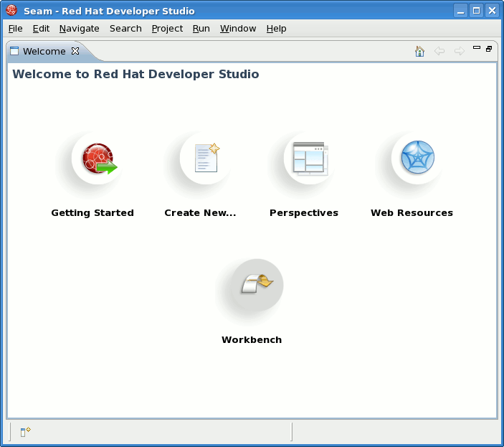The image size is (504, 447).
Task: Go to the Workbench arrow icon
Action: [257, 284]
